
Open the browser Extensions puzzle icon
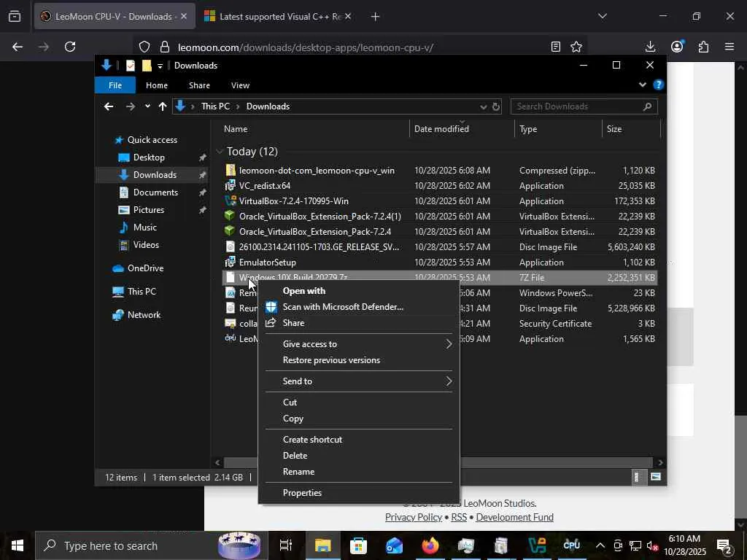(x=703, y=47)
